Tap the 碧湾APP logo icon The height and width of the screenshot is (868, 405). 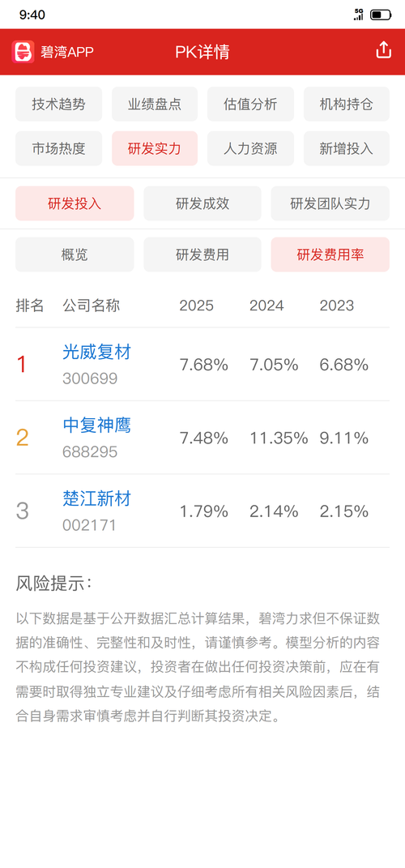tap(23, 52)
